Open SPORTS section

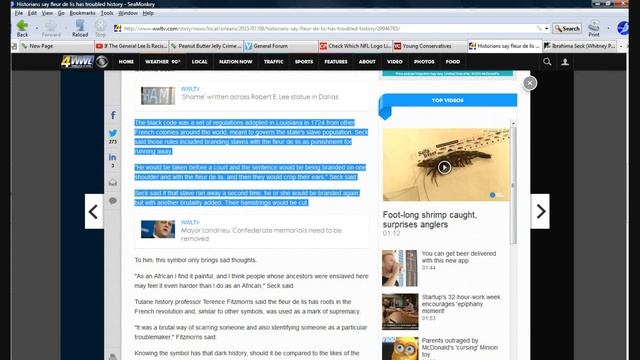tap(304, 62)
